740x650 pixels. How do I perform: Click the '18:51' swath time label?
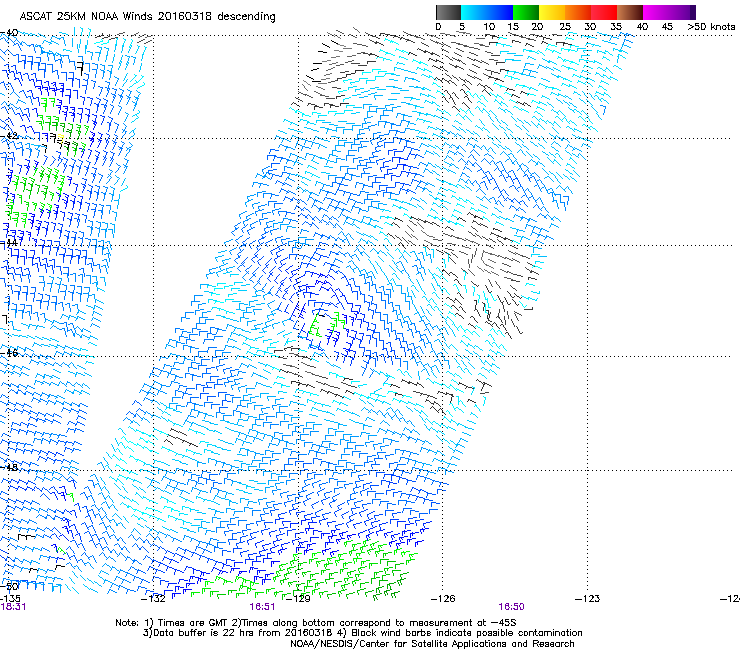pos(262,607)
